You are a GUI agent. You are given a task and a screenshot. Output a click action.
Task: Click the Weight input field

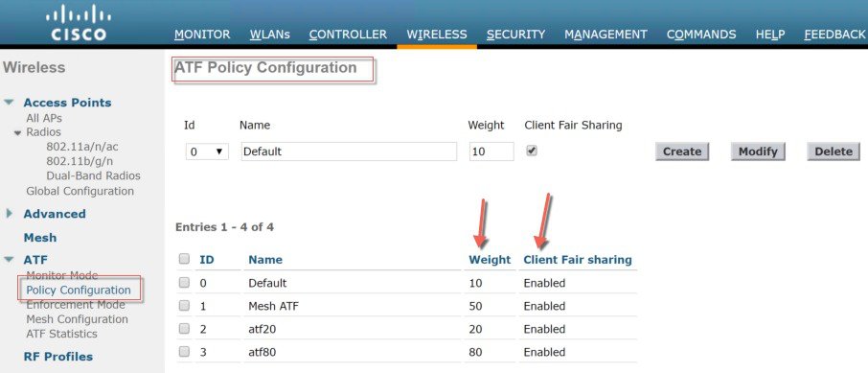tap(491, 152)
